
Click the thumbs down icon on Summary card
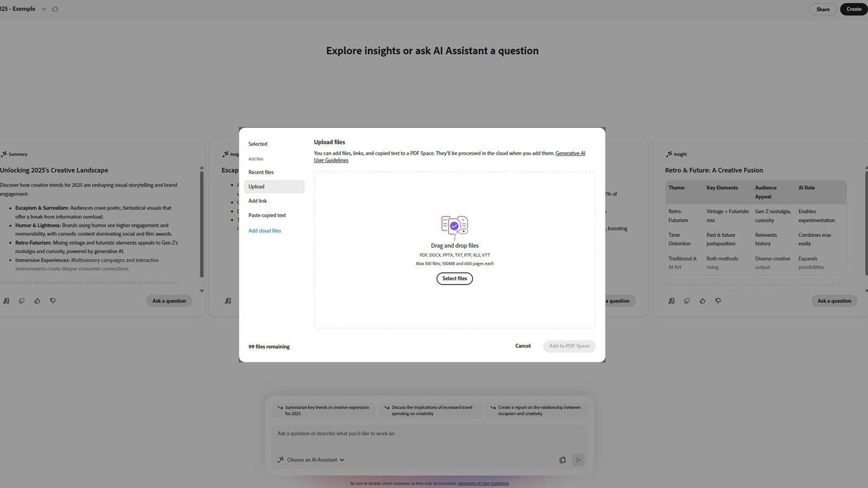click(53, 301)
